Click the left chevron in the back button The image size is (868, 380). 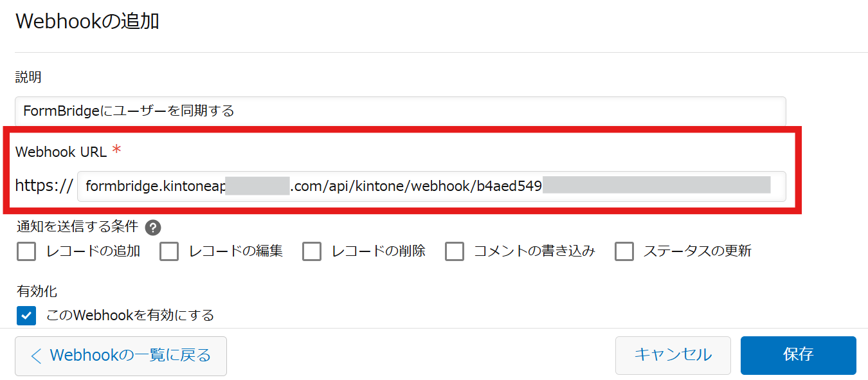coord(36,356)
